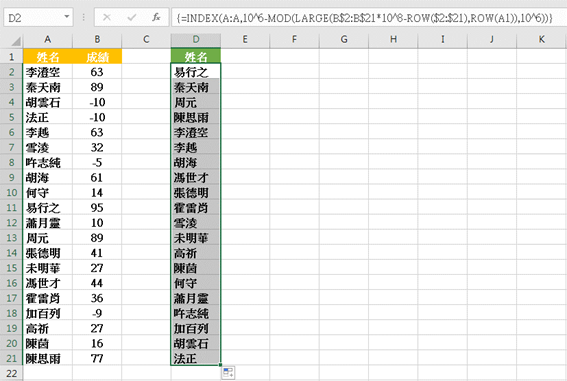Click score 44 in column B
This screenshot has height=381, width=567.
97,283
